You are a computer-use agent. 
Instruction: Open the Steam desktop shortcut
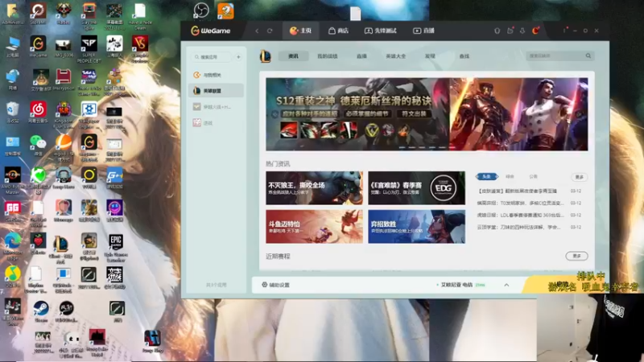[x=41, y=311]
